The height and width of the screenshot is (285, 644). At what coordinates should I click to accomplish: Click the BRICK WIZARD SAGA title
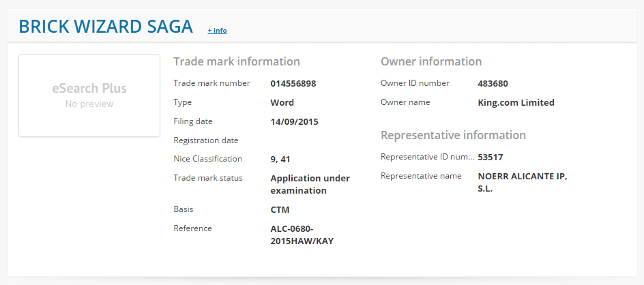(x=106, y=27)
